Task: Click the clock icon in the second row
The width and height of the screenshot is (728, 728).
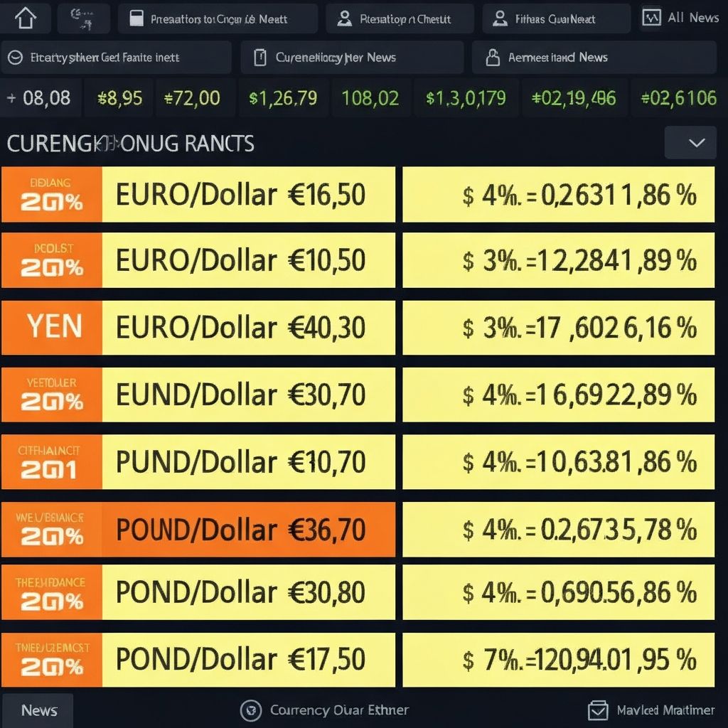Action: (16, 58)
